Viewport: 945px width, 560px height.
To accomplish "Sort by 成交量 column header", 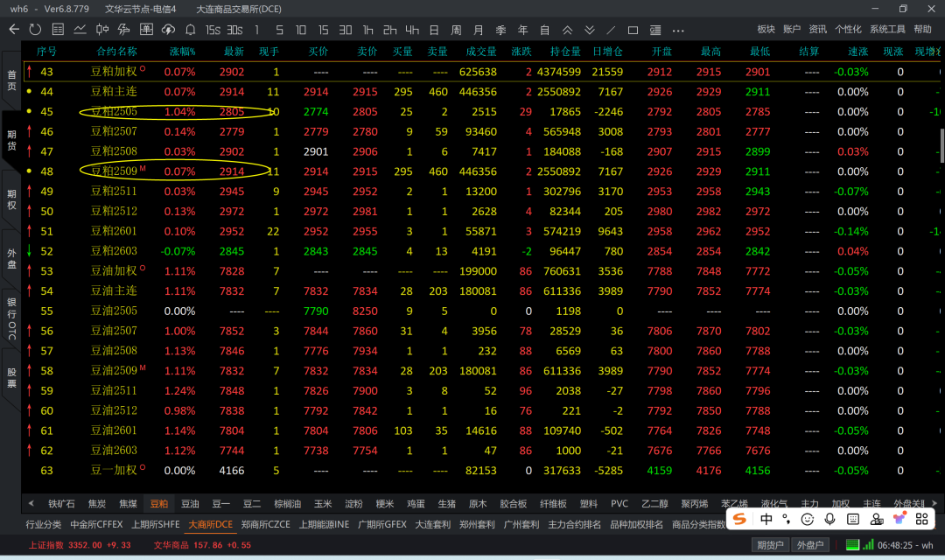I will tap(481, 52).
